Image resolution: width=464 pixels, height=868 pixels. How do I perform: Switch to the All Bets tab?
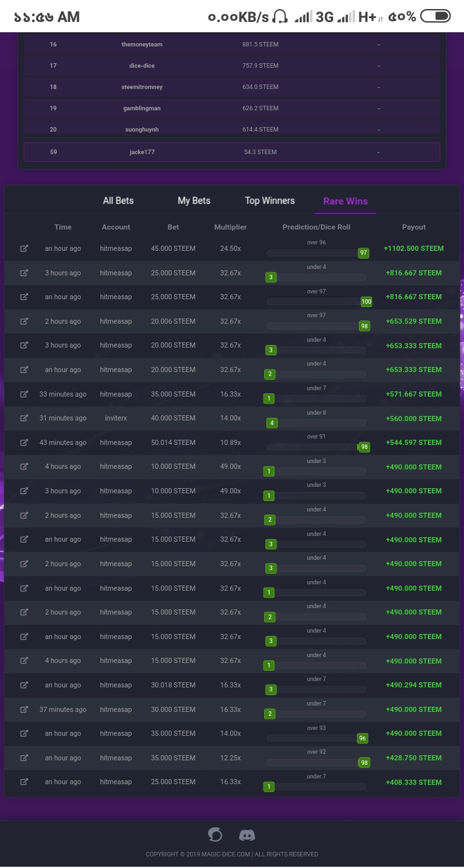click(118, 201)
